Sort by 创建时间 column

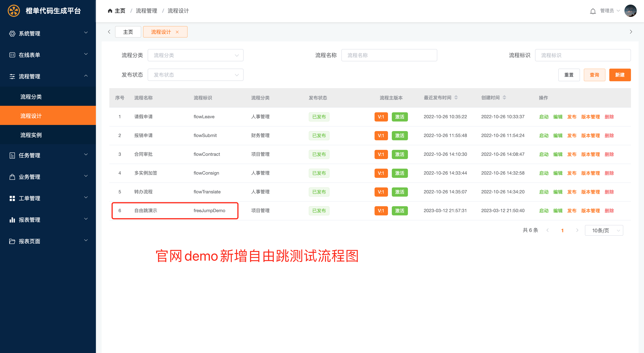504,97
